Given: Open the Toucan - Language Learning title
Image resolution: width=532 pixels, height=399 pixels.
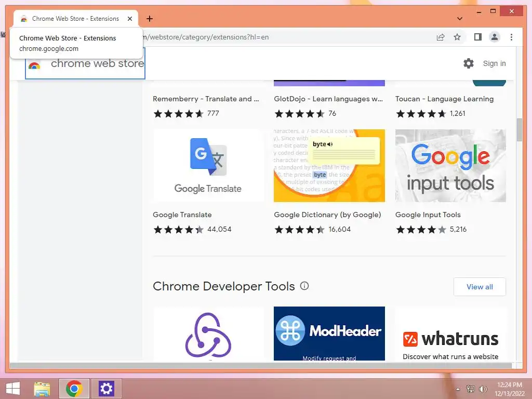Looking at the screenshot, I should click(x=444, y=99).
